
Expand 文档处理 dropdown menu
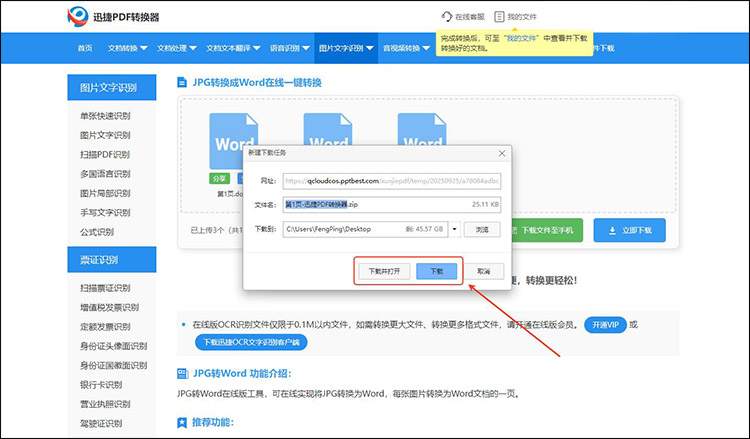pyautogui.click(x=176, y=48)
